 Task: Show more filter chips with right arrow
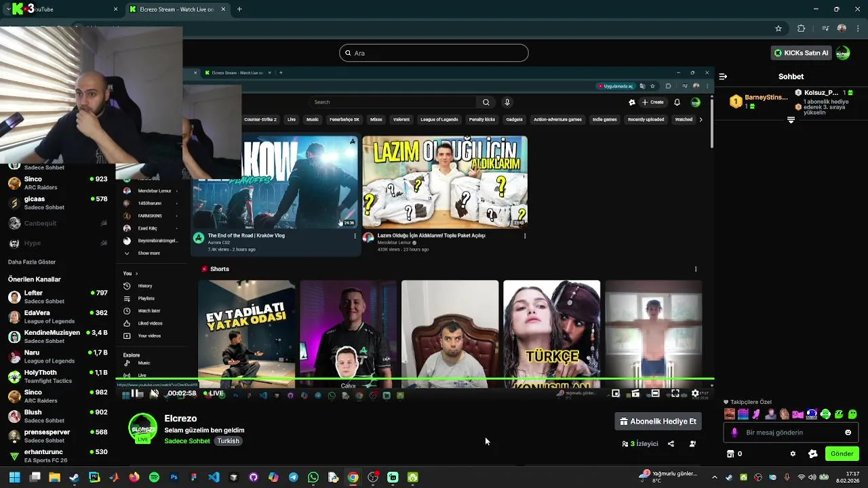[701, 119]
